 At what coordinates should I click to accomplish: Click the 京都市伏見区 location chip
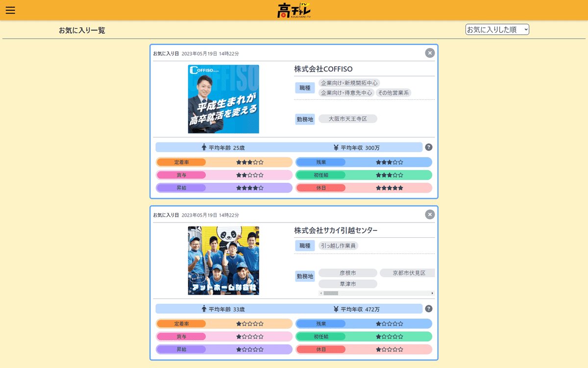pos(406,273)
